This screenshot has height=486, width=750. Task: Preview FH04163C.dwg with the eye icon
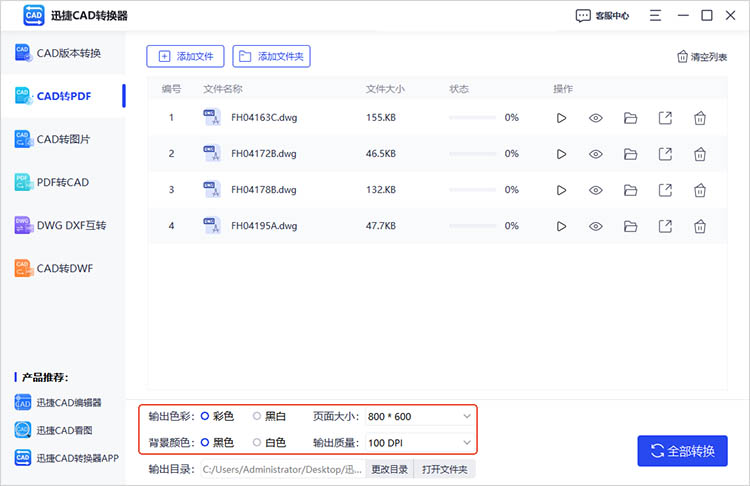pos(596,118)
